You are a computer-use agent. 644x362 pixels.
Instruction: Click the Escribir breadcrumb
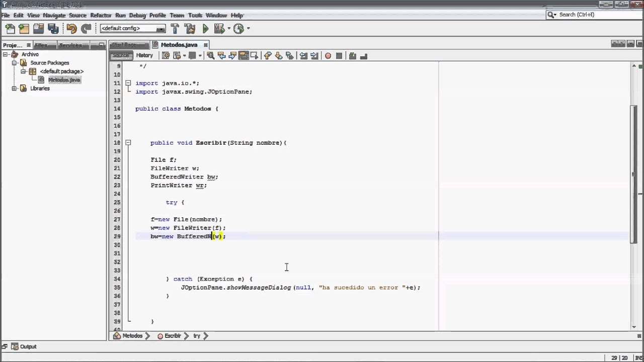[173, 336]
